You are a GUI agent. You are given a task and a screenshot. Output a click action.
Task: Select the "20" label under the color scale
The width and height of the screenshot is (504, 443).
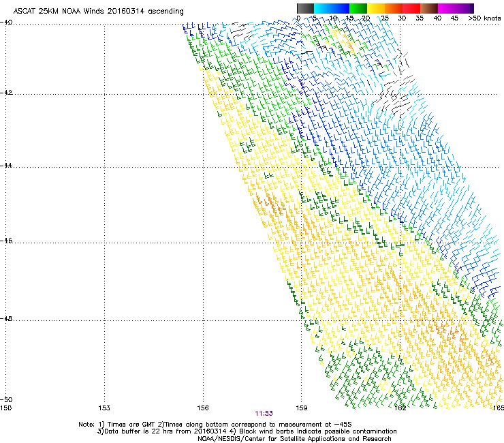[366, 18]
